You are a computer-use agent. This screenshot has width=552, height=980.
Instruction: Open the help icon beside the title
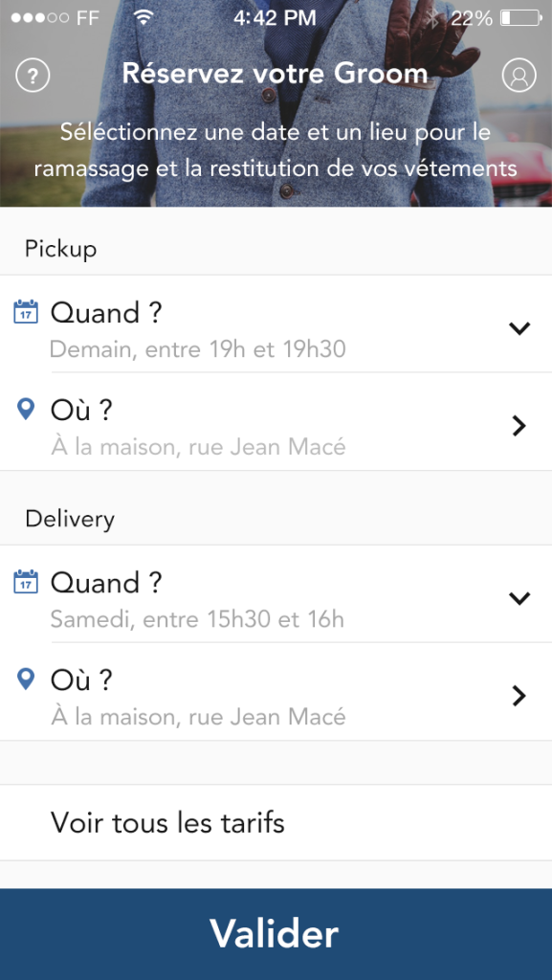[x=33, y=75]
